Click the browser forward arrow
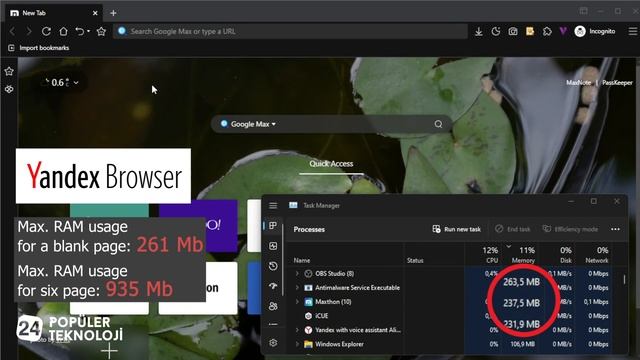 coord(29,31)
